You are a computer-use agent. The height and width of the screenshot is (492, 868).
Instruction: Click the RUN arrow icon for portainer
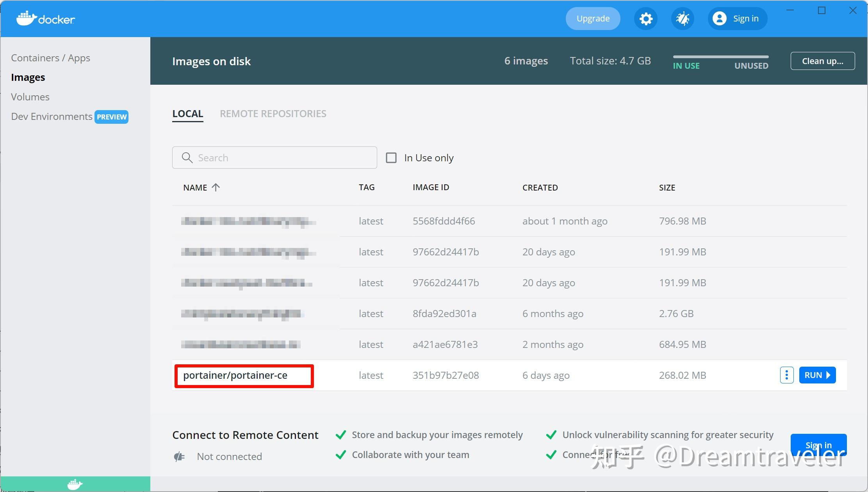(829, 375)
